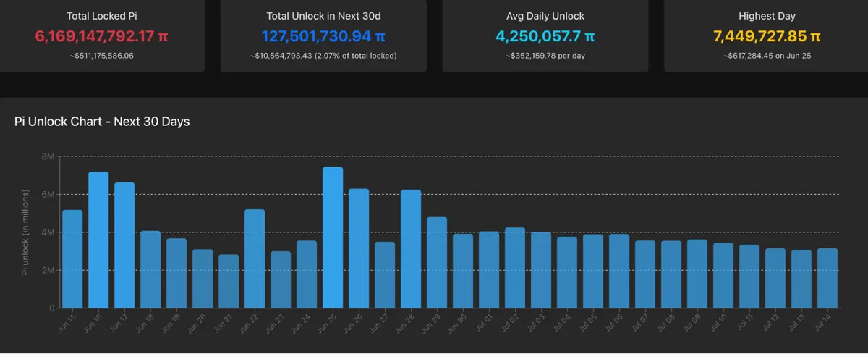Click the Avg Daily Unlock heading
Viewport: 868px width, 354px height.
tap(545, 15)
